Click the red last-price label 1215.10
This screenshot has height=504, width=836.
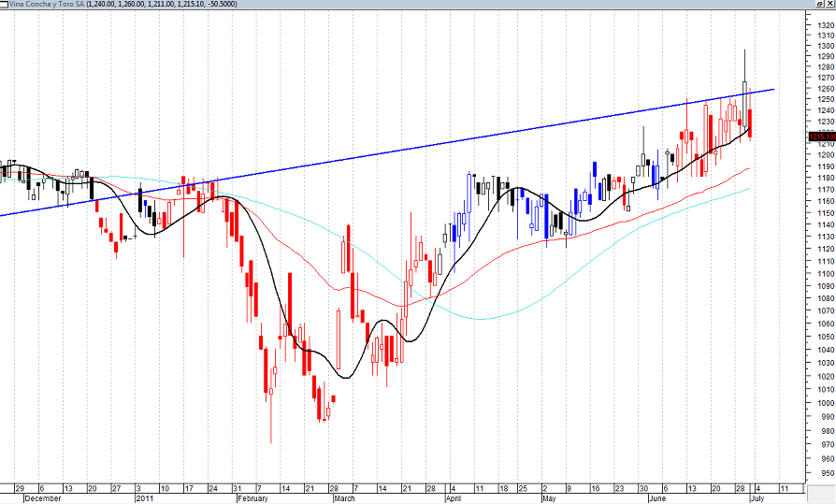click(822, 137)
